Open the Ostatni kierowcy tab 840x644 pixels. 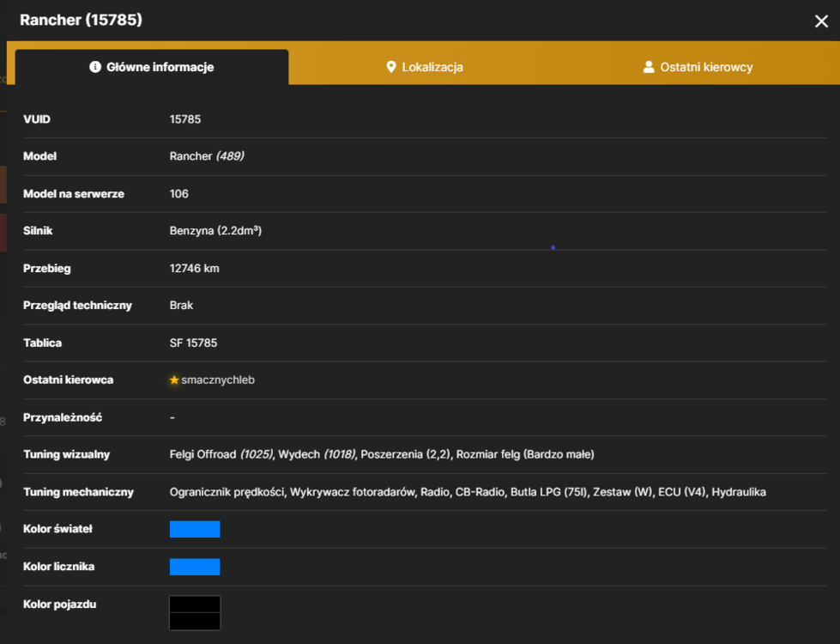tap(698, 67)
